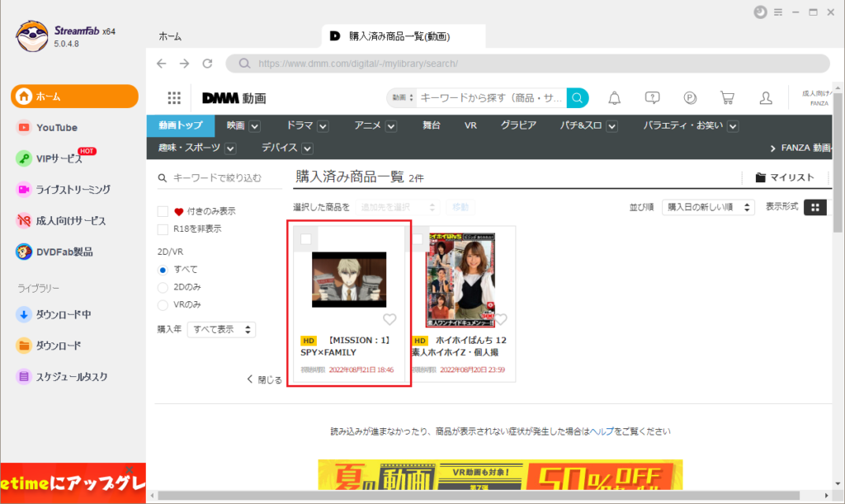Screen dimensions: 845x504
Task: Open the purchase year dropdown
Action: [x=221, y=330]
